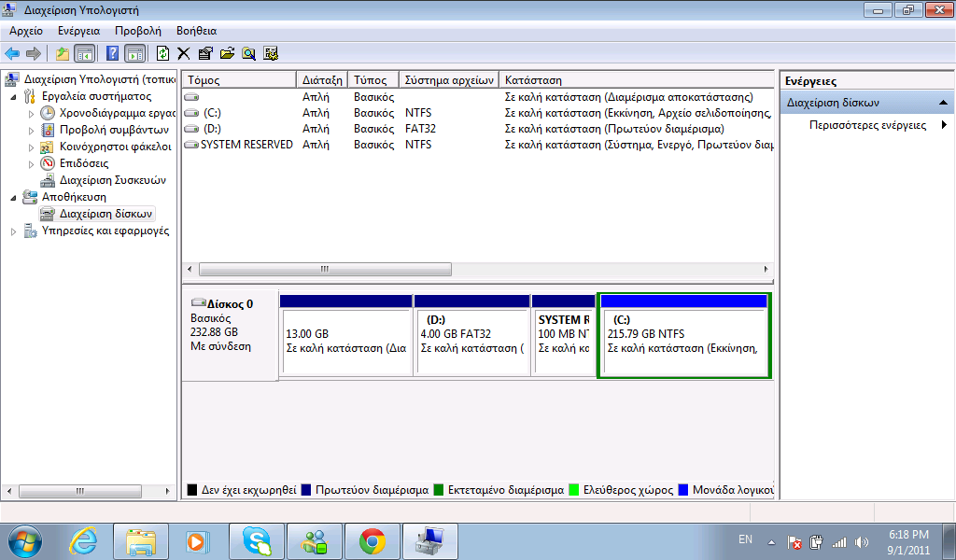956x560 pixels.
Task: Click the Up one level folder icon
Action: (63, 53)
